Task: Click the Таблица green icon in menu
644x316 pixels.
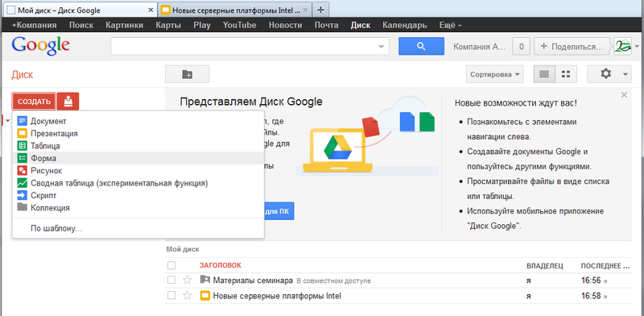Action: coord(23,146)
